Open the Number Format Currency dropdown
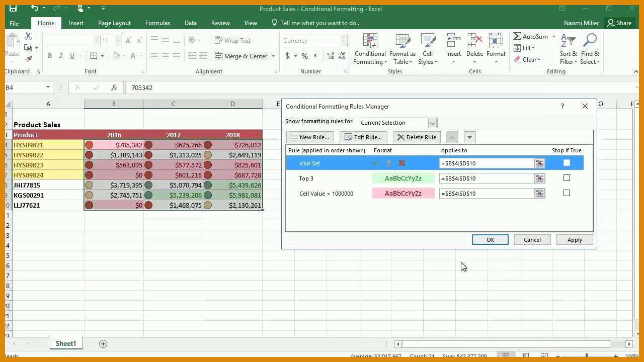Image resolution: width=644 pixels, height=362 pixels. [344, 41]
